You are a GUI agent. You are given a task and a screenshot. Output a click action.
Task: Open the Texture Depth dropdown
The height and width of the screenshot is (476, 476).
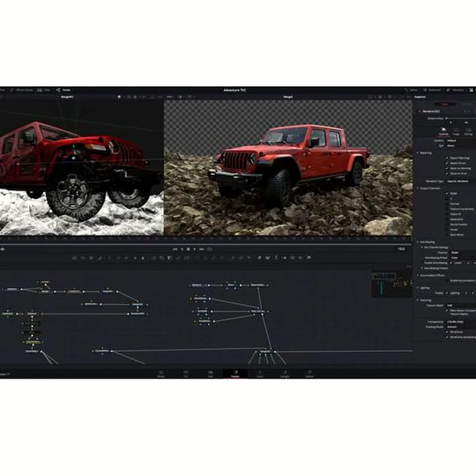(461, 305)
